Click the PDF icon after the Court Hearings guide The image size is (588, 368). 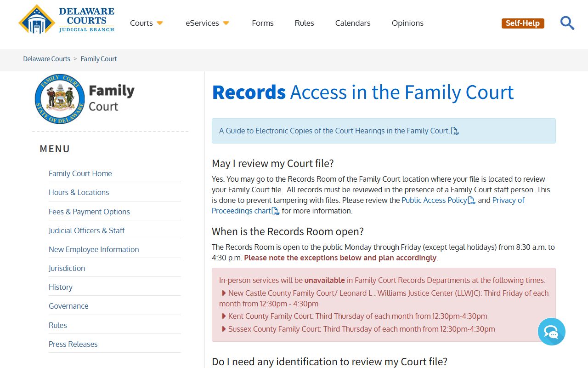point(455,131)
